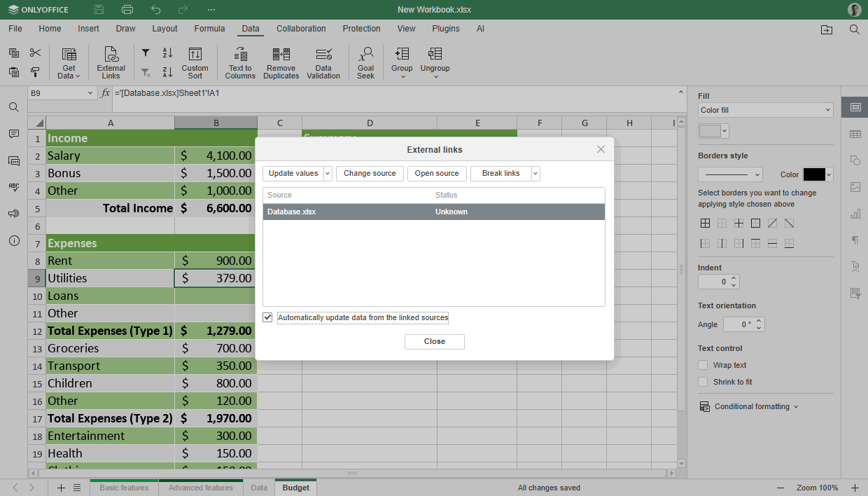
Task: Click the Custom Sort icon
Action: tap(195, 62)
